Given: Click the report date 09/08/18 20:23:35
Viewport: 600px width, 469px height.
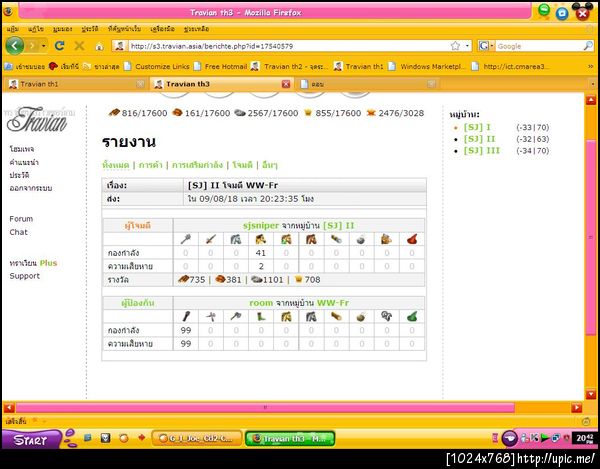Looking at the screenshot, I should pos(250,199).
